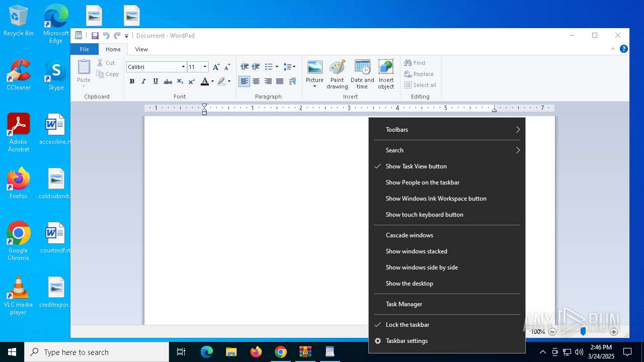Start a bulleted list

click(x=269, y=67)
